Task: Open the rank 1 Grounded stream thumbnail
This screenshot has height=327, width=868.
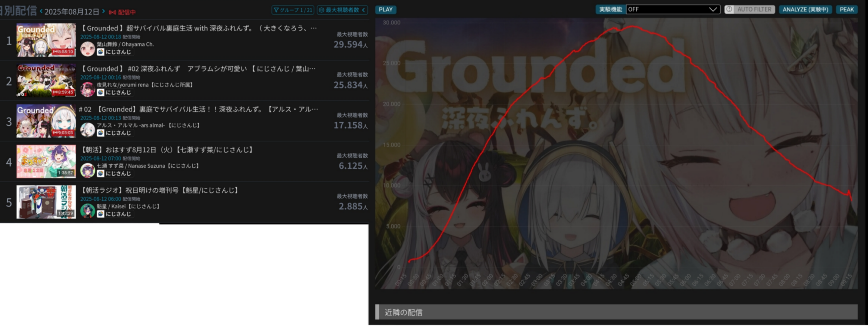Action: [x=46, y=40]
